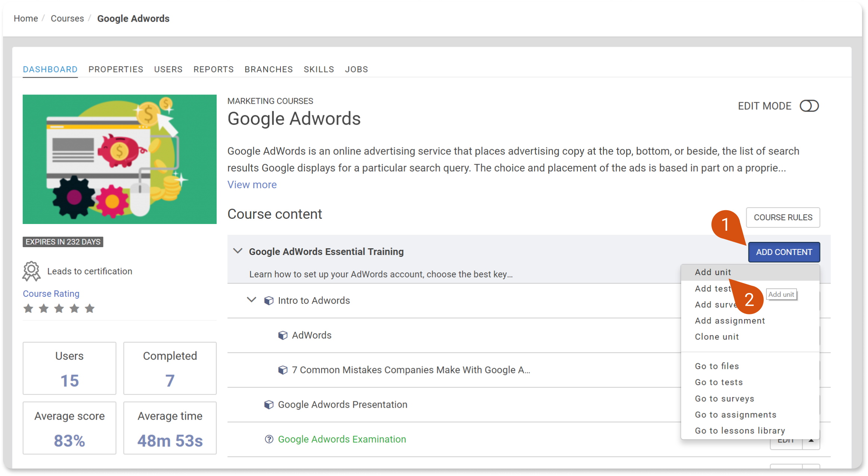The width and height of the screenshot is (868, 476).
Task: Click the Leads to certification text
Action: coord(90,271)
